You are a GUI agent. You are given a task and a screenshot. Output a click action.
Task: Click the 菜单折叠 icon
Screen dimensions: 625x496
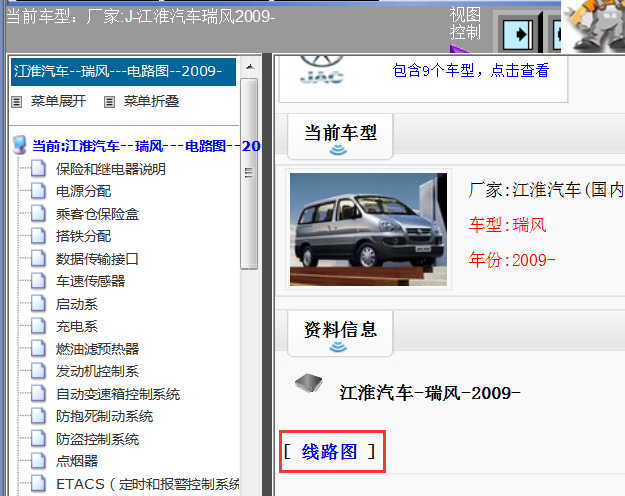coord(109,102)
